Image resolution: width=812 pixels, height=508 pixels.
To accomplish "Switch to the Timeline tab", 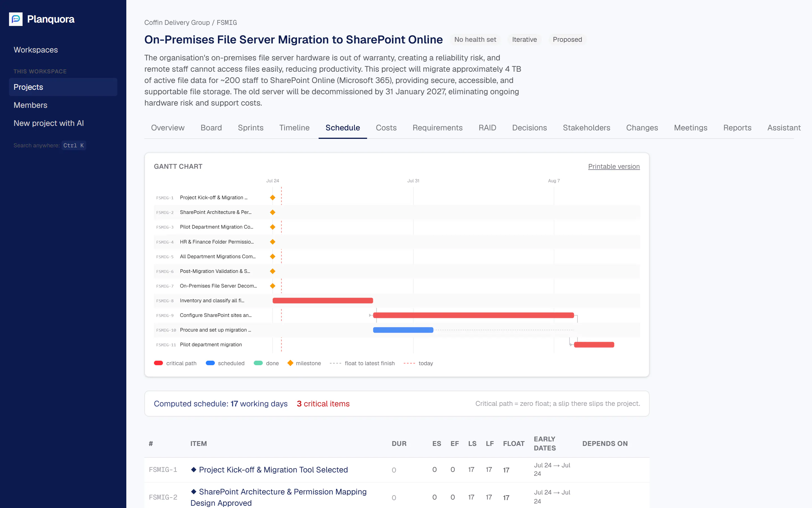I will click(294, 128).
